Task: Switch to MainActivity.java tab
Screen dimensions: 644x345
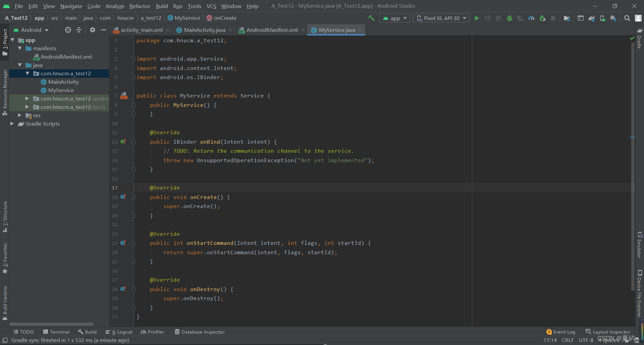Action: [x=204, y=30]
